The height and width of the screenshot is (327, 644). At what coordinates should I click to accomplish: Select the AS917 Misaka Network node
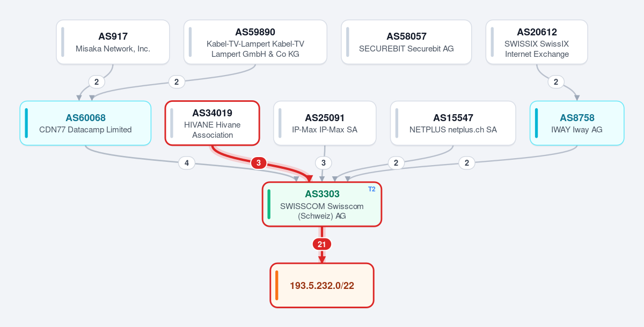click(113, 42)
